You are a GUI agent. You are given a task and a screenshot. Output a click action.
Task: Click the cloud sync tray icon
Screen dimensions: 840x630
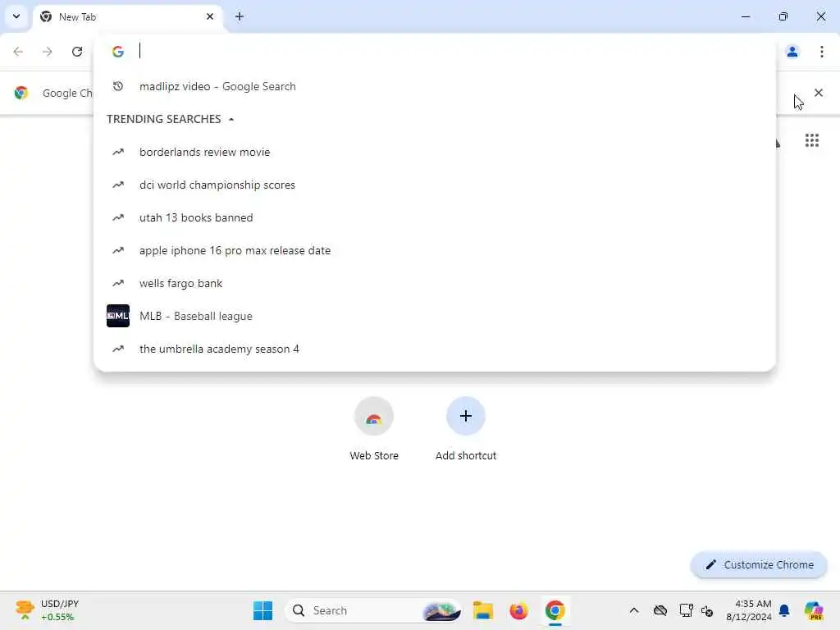660,610
